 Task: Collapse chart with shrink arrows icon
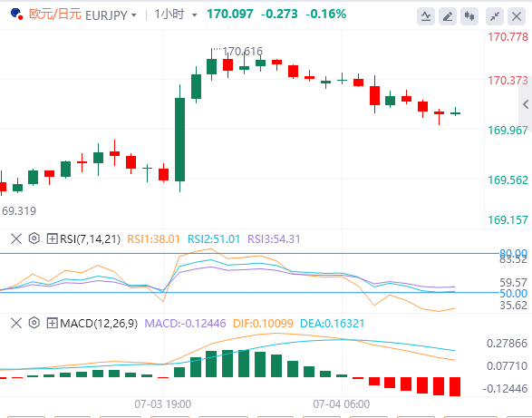pyautogui.click(x=495, y=16)
